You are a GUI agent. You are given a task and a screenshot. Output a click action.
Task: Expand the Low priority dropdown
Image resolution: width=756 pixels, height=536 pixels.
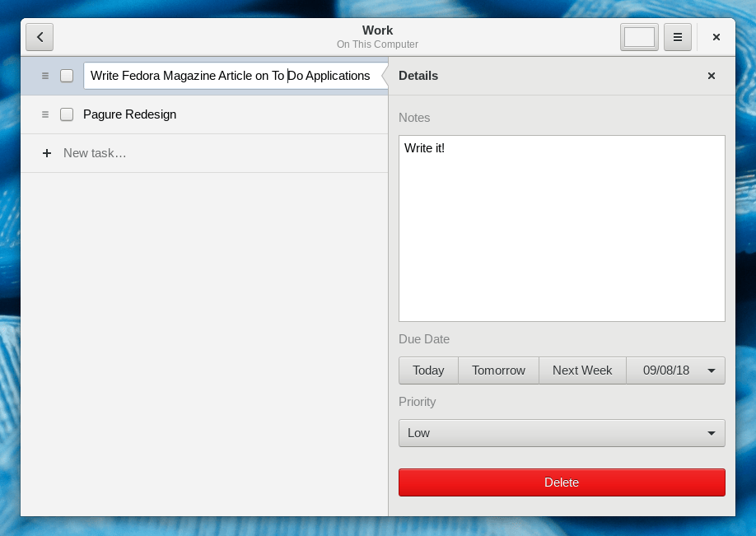(x=562, y=433)
